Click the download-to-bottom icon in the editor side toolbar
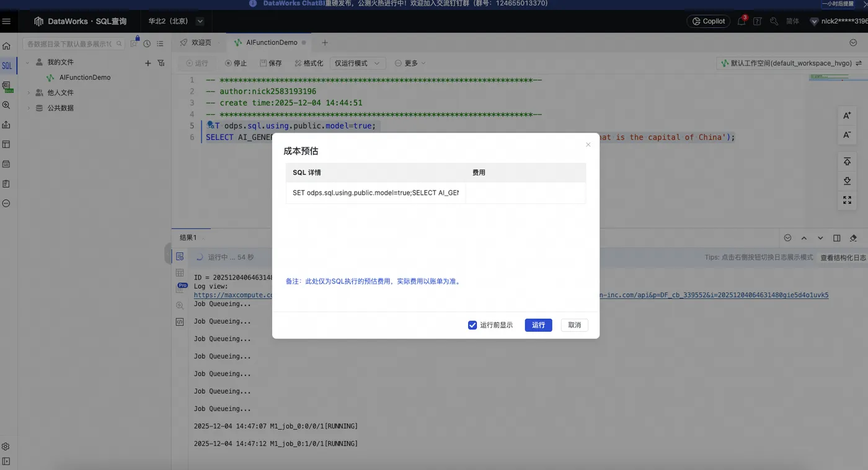The image size is (868, 470). pos(847,181)
